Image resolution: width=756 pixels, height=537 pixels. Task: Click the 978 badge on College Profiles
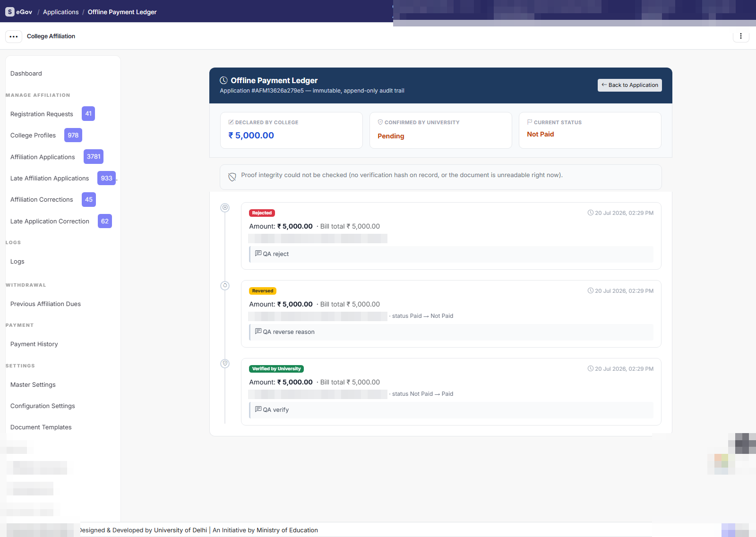coord(73,135)
